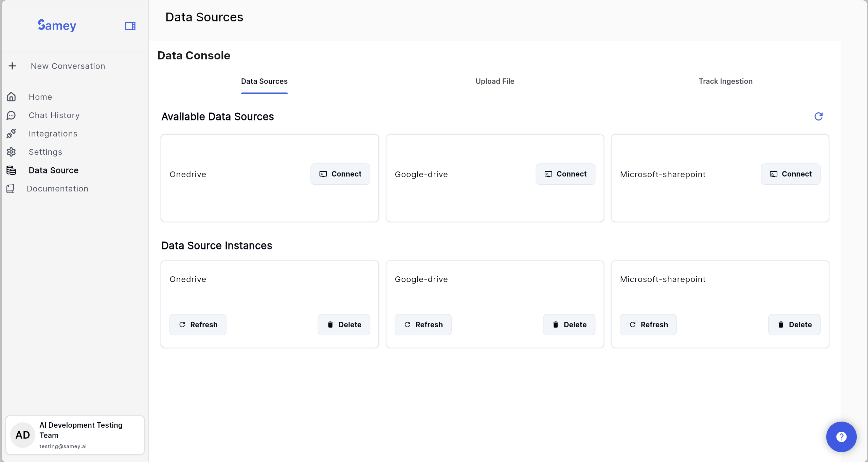This screenshot has height=462, width=868.
Task: Click the Data Source Instances heading
Action: pos(217,246)
